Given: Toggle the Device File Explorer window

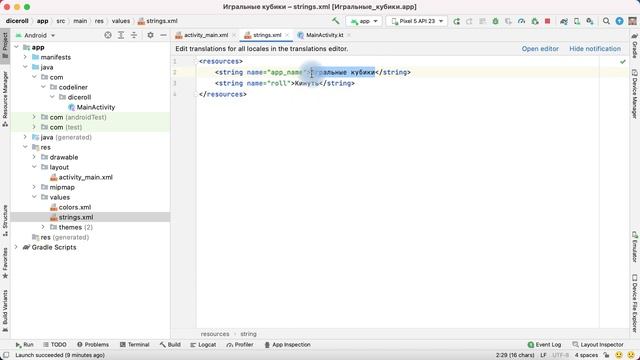Looking at the screenshot, I should pos(635,303).
